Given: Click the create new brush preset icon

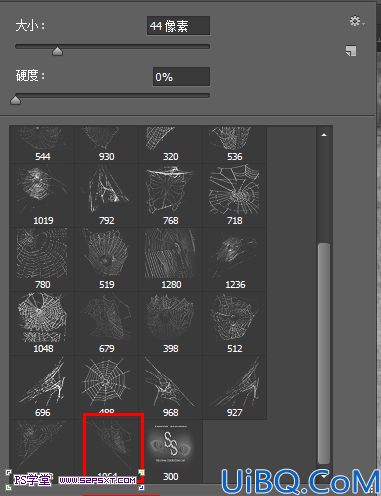Looking at the screenshot, I should (351, 51).
